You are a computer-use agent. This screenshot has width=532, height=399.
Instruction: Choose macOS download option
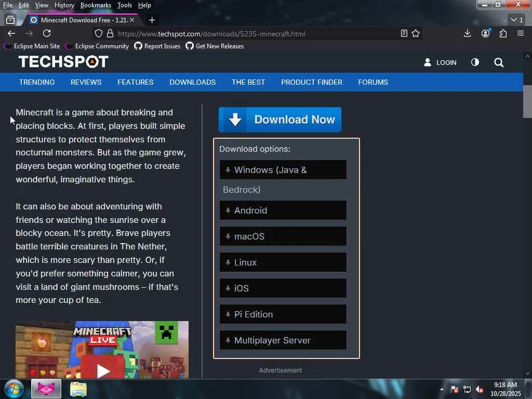coord(283,236)
